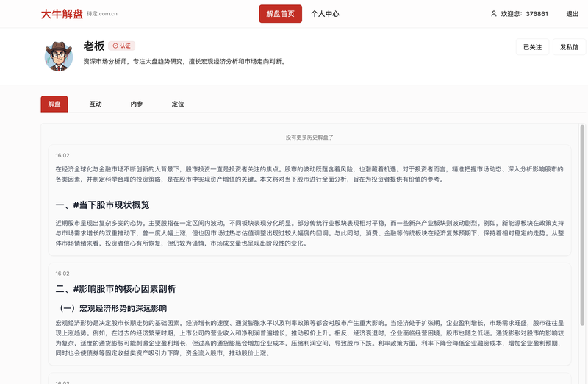This screenshot has height=384, width=588.
Task: Open the 个人中心 page
Action: pyautogui.click(x=325, y=14)
